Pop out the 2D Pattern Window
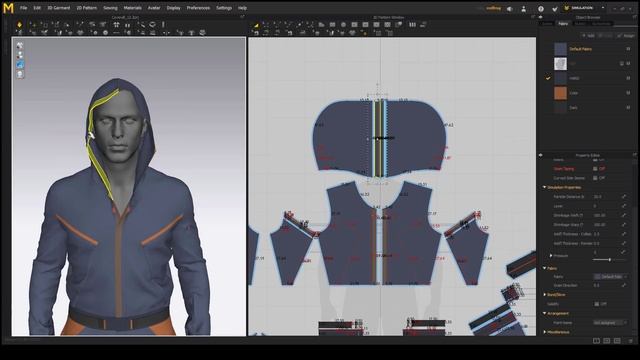This screenshot has width=640, height=360. click(533, 17)
